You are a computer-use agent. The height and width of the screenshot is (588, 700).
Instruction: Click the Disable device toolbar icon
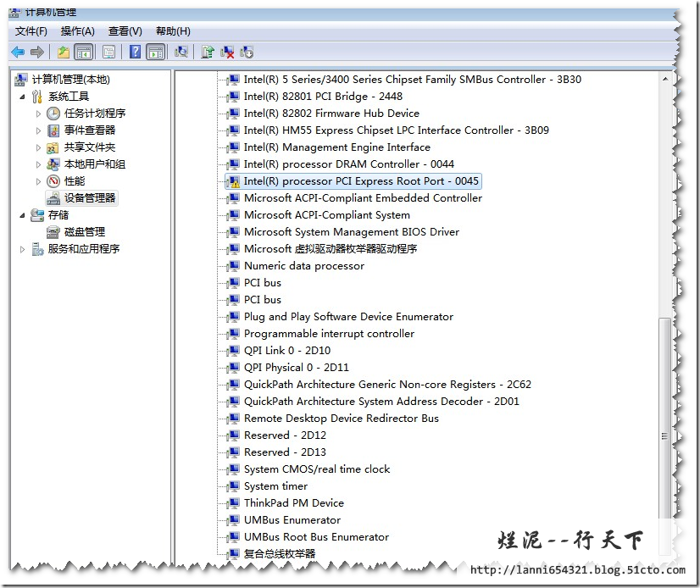click(247, 53)
